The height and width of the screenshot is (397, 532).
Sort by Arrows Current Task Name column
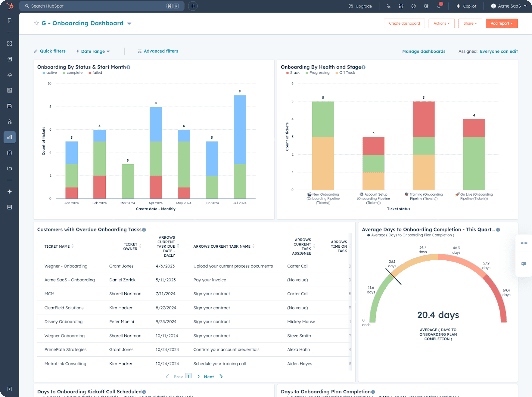point(224,246)
